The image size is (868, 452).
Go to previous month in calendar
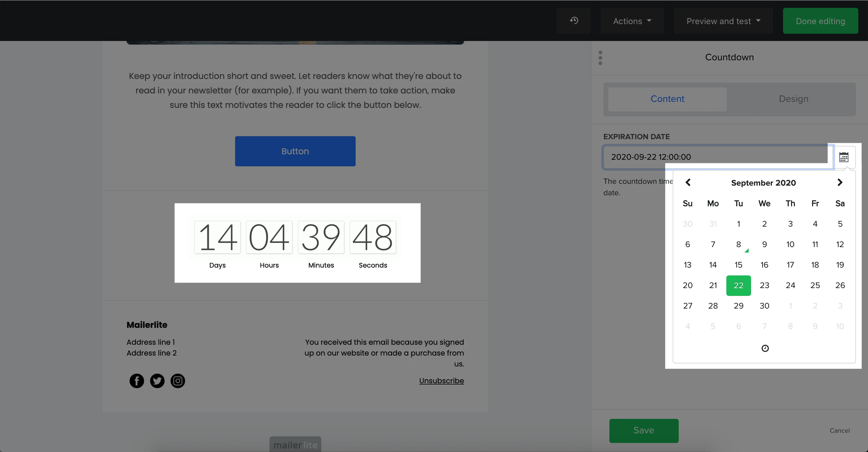(x=688, y=183)
